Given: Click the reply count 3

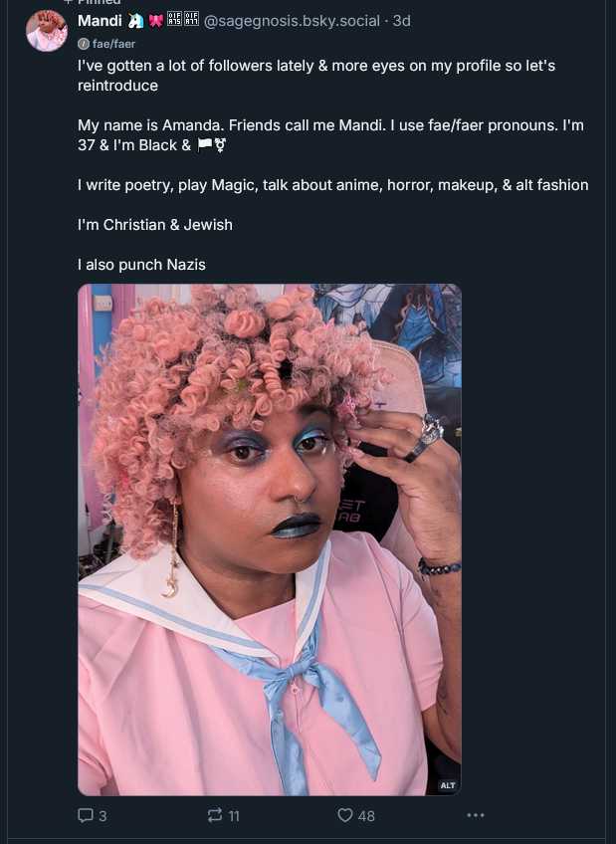Looking at the screenshot, I should point(103,816).
